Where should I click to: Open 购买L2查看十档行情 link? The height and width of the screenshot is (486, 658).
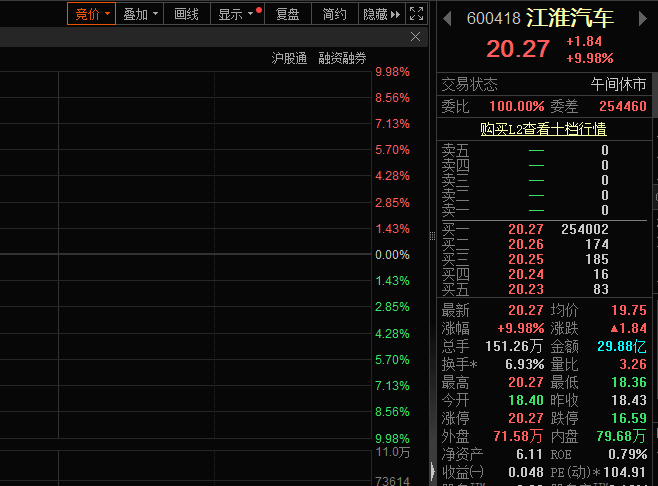[543, 129]
